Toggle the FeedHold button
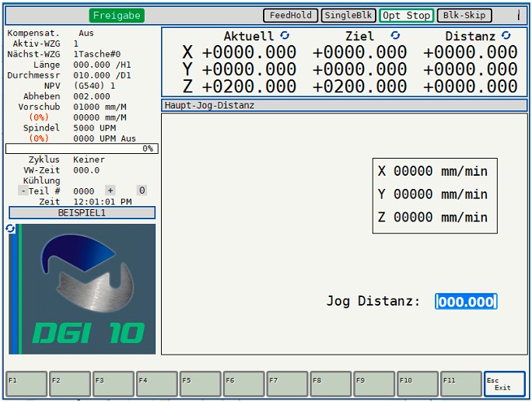The image size is (532, 402). coord(290,16)
